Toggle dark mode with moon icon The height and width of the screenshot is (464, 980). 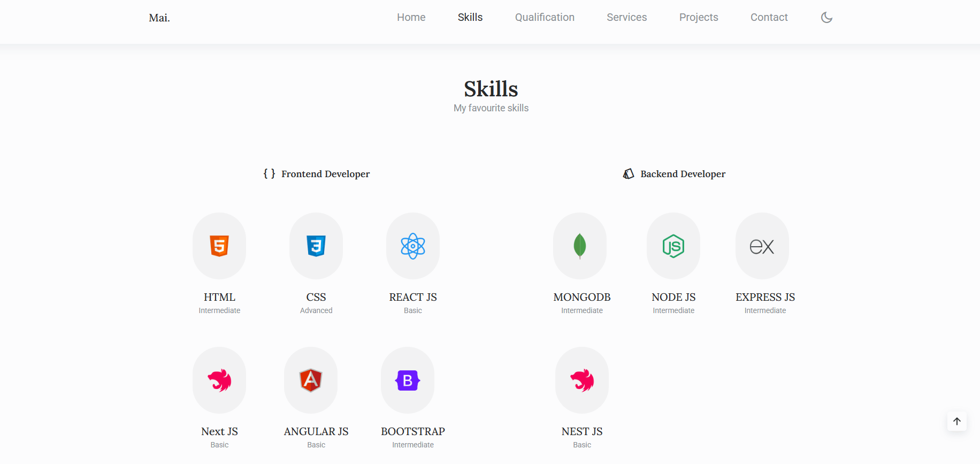(826, 18)
